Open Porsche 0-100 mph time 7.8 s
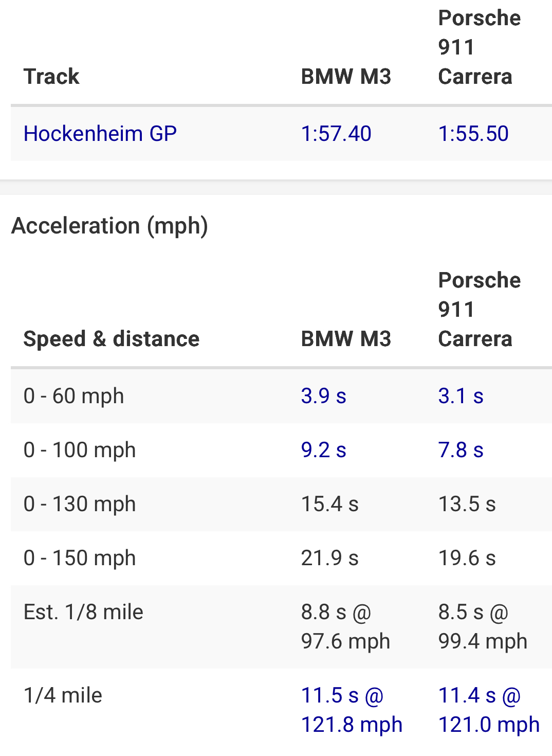 (x=461, y=450)
